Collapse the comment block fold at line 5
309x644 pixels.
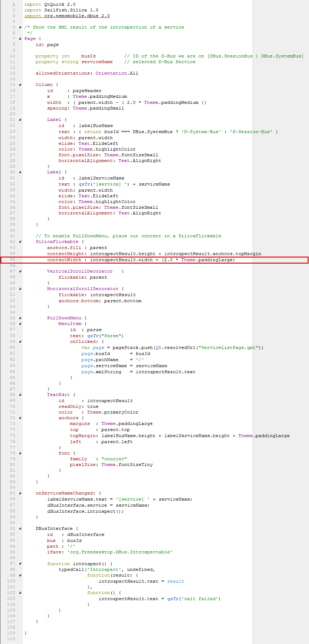[20, 27]
